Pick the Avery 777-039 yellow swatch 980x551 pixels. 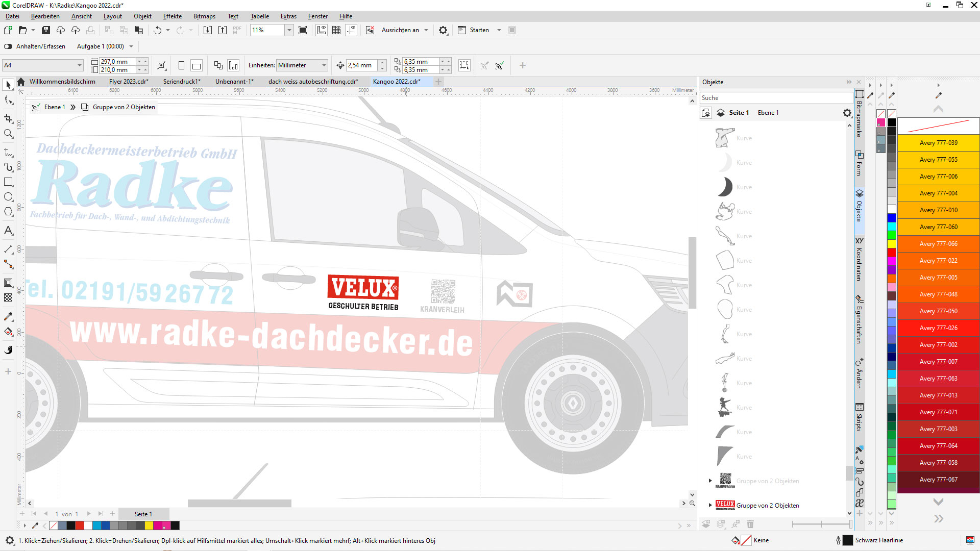(x=938, y=143)
